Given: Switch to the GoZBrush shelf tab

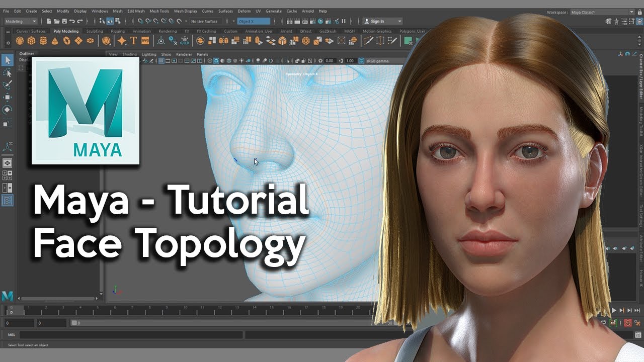Looking at the screenshot, I should (329, 31).
